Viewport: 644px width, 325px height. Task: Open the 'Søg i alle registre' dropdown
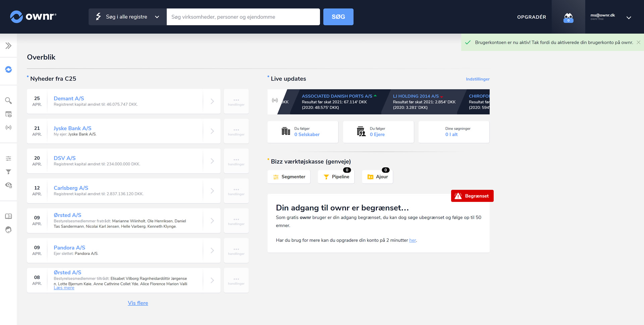[127, 17]
